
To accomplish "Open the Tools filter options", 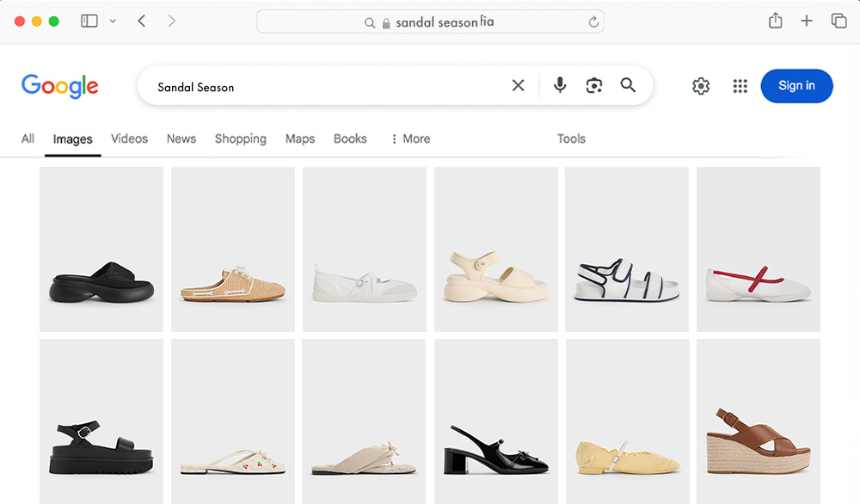I will tap(571, 138).
